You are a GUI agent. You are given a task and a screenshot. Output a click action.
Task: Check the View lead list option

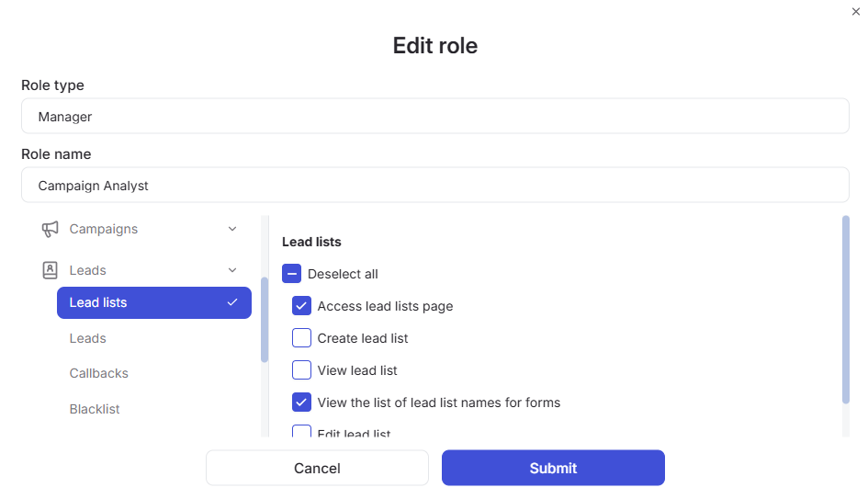click(301, 370)
